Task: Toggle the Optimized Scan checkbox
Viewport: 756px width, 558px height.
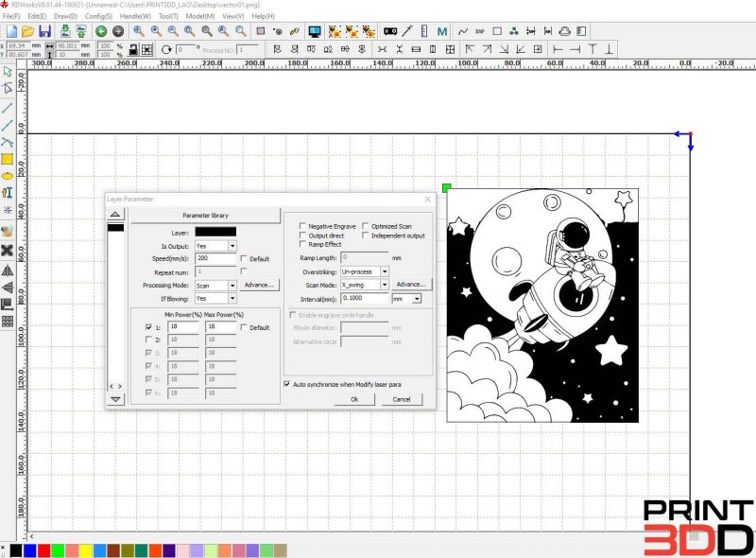Action: 366,226
